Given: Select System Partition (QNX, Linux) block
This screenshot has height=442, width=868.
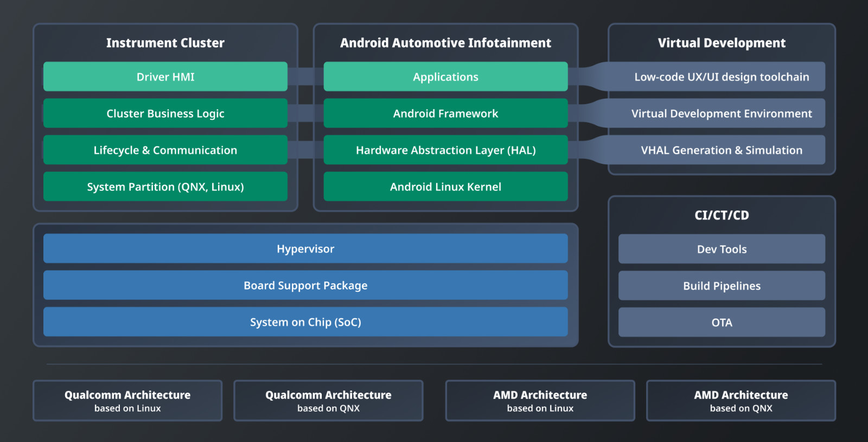Looking at the screenshot, I should [x=165, y=187].
